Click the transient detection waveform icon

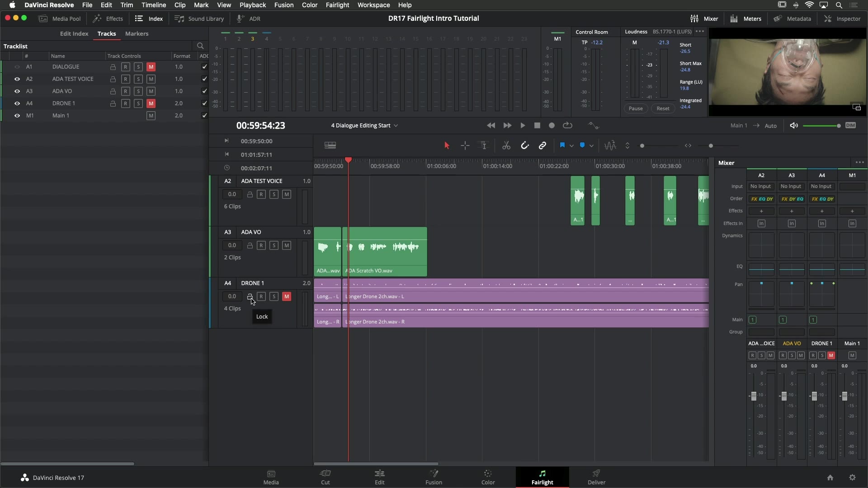click(610, 145)
